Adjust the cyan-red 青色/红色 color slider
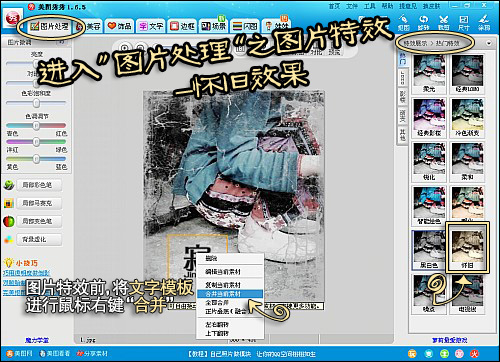The width and height of the screenshot is (500, 362). (x=36, y=126)
